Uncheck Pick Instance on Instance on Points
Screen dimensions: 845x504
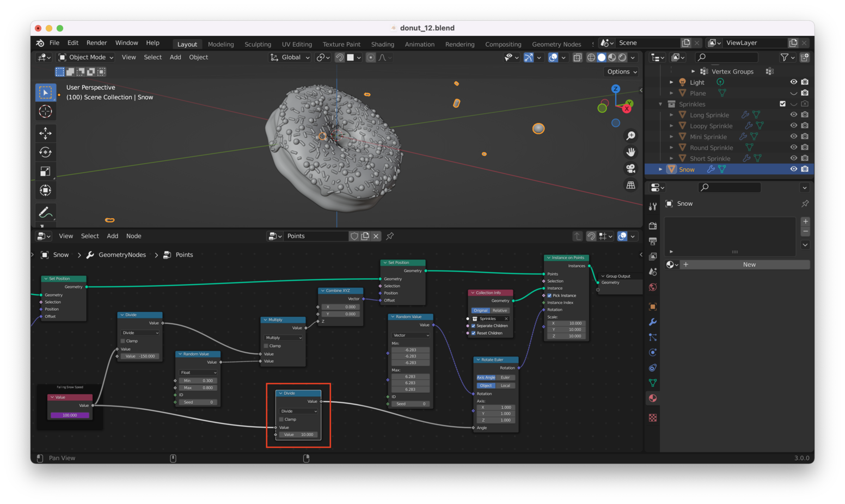[549, 296]
